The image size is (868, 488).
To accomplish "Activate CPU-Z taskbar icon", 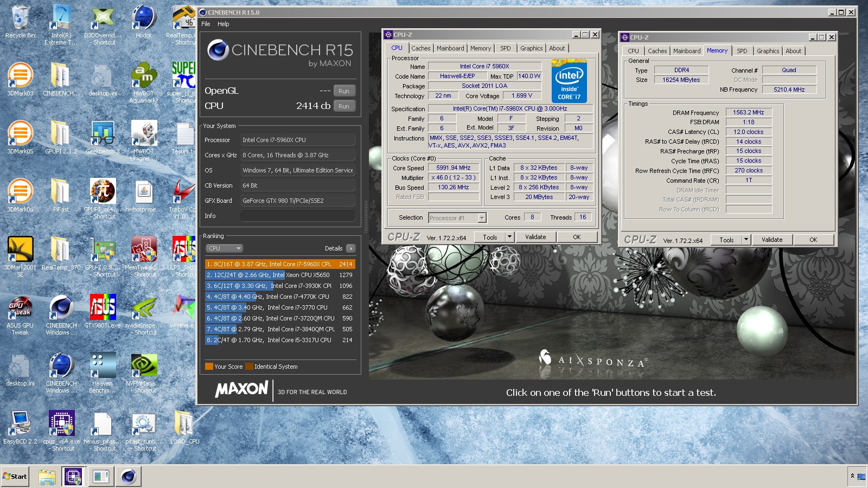I will pyautogui.click(x=73, y=477).
